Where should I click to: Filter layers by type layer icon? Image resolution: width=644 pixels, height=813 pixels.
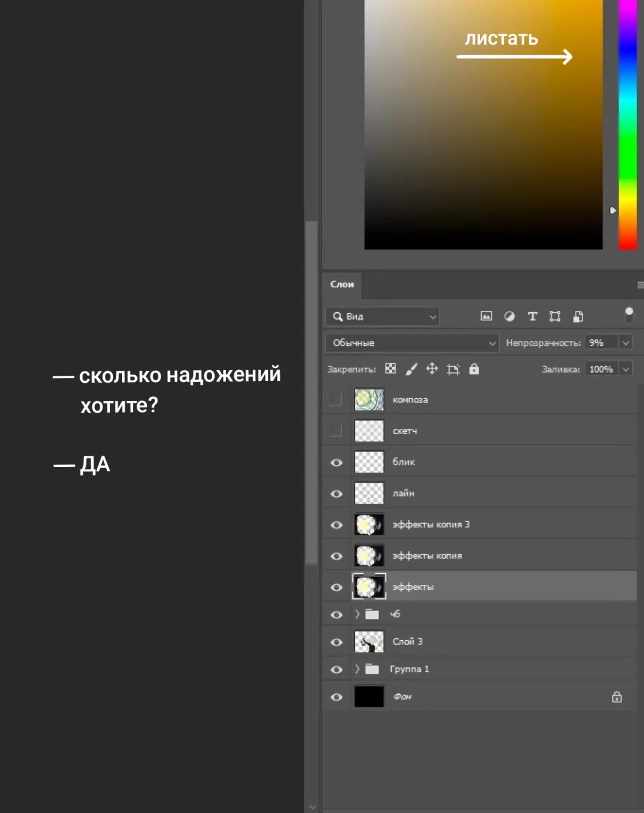532,316
